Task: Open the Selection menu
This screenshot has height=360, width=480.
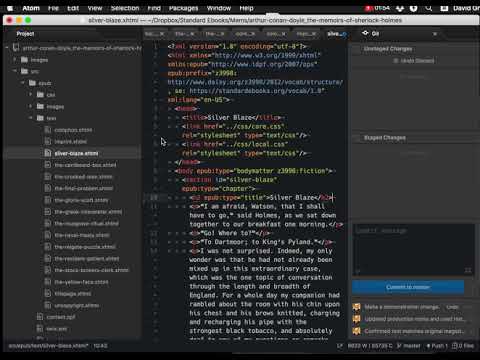Action: (x=125, y=8)
